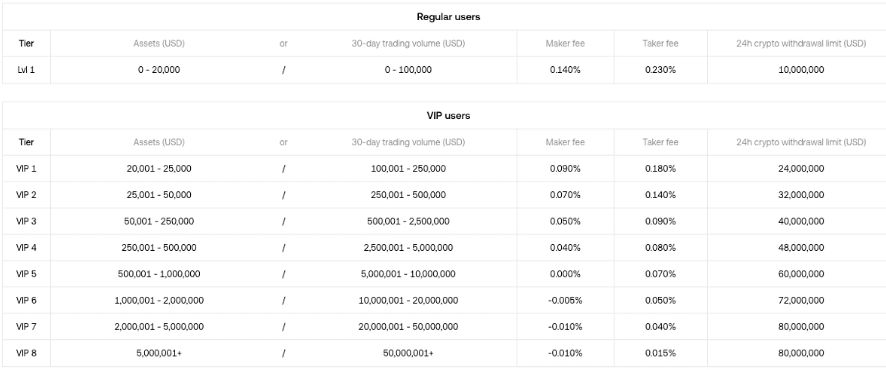
Task: Click the -0.005% maker fee value
Action: [565, 301]
